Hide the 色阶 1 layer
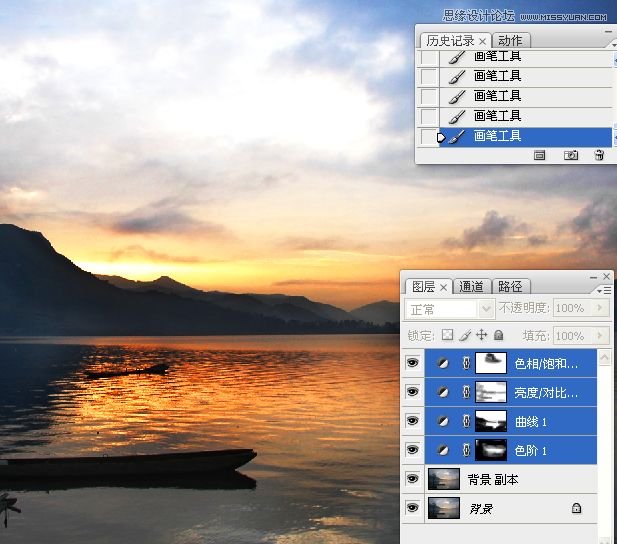Viewport: 617px width, 544px height. tap(412, 450)
